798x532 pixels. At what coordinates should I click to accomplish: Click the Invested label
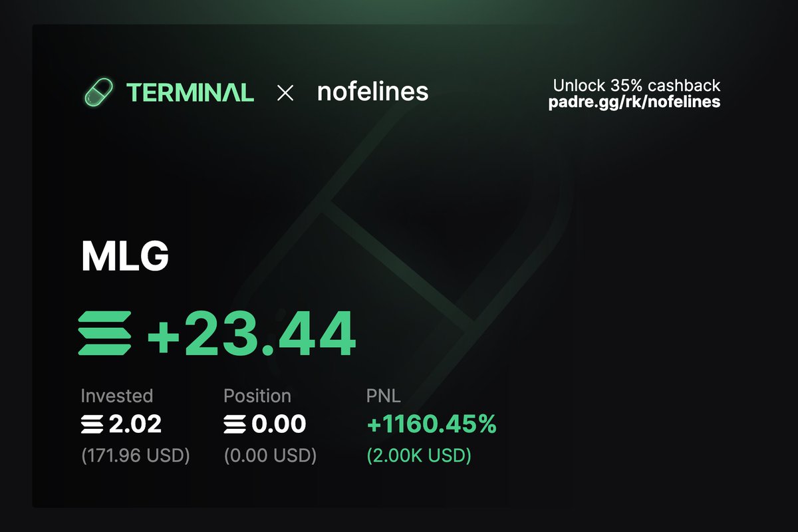pyautogui.click(x=116, y=396)
